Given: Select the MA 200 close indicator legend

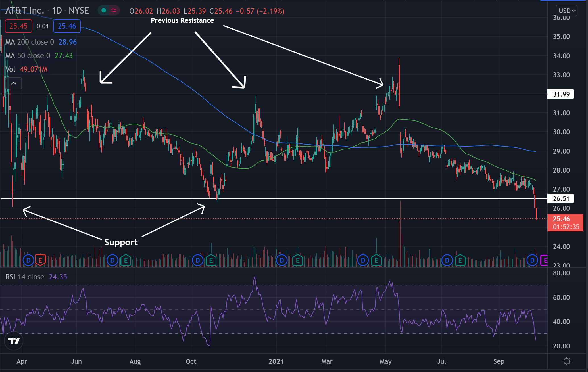Looking at the screenshot, I should click(x=41, y=42).
